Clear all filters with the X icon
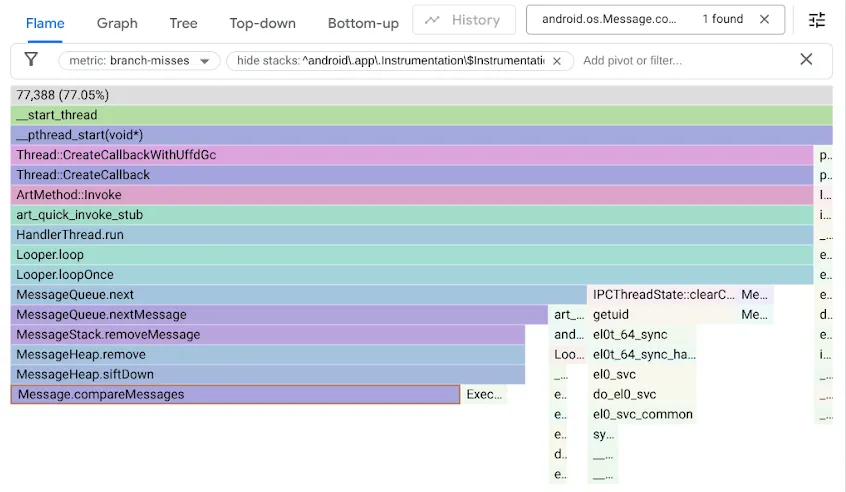The image size is (846, 492). tap(806, 60)
